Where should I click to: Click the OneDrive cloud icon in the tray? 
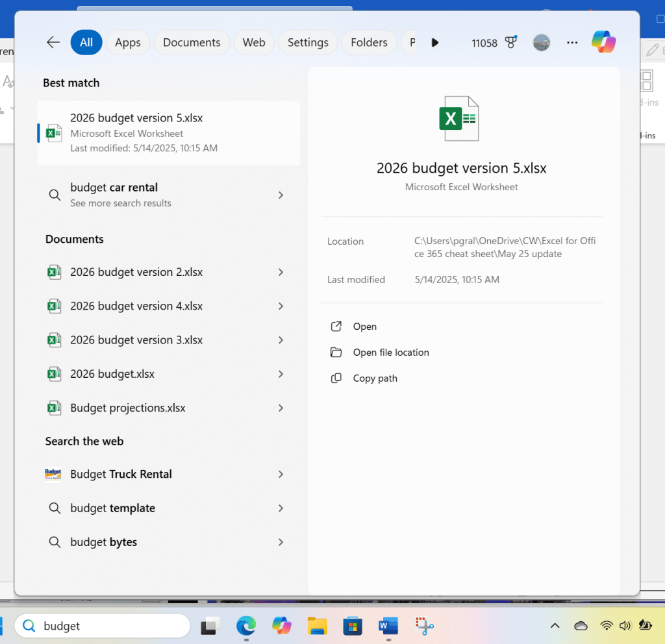tap(581, 625)
